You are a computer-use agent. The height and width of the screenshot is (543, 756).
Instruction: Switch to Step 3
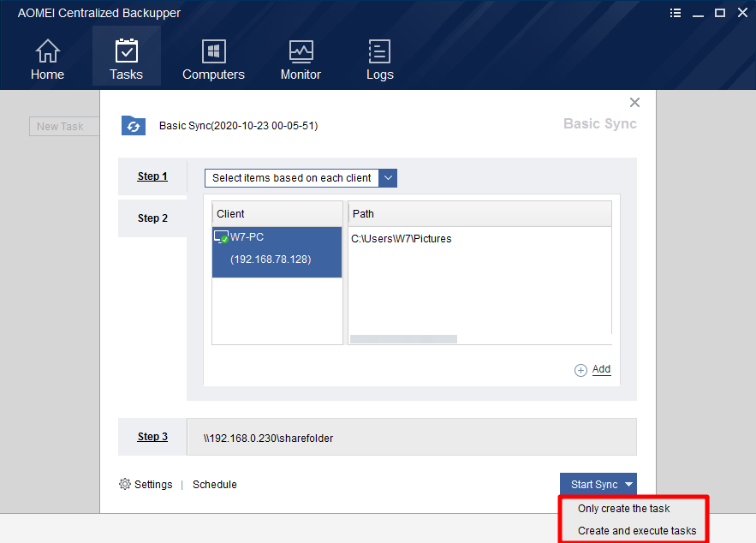click(152, 437)
